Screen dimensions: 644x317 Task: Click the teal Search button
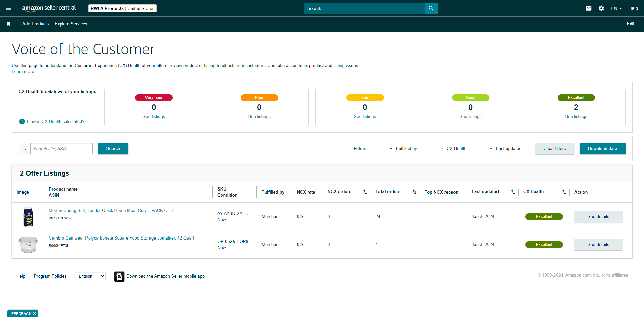pyautogui.click(x=113, y=149)
